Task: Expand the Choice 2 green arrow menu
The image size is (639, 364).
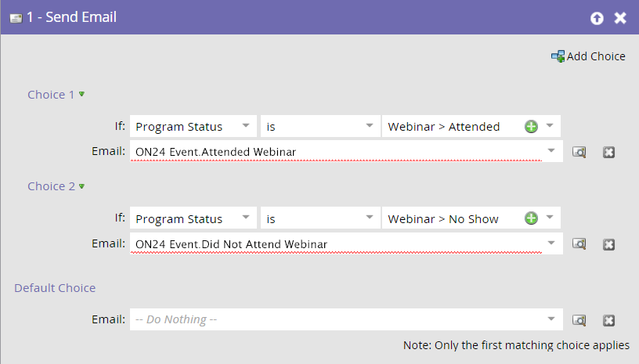Action: (82, 186)
